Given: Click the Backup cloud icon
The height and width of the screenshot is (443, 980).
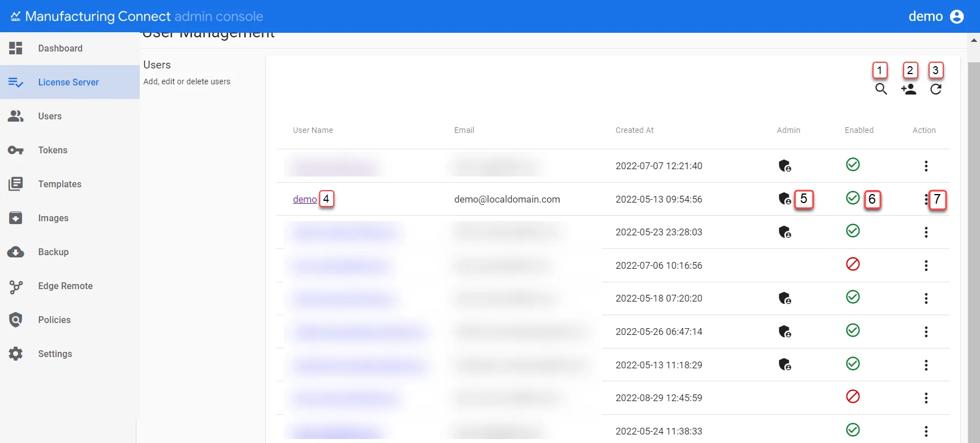Looking at the screenshot, I should (16, 252).
